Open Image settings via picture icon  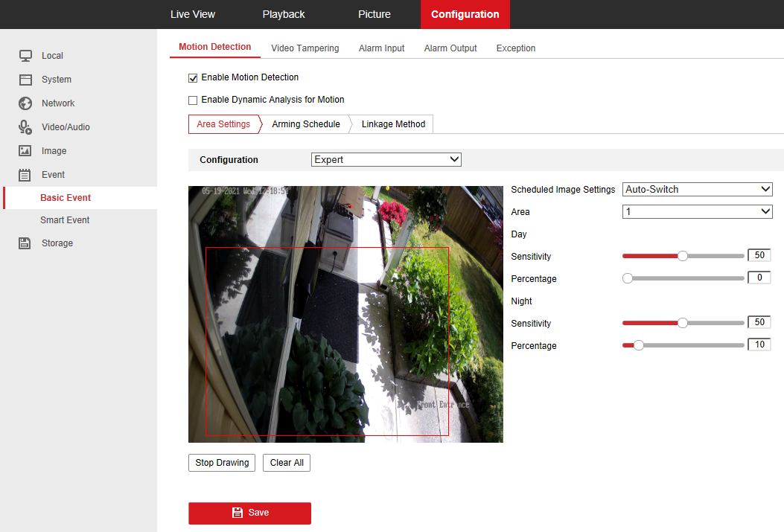click(24, 150)
